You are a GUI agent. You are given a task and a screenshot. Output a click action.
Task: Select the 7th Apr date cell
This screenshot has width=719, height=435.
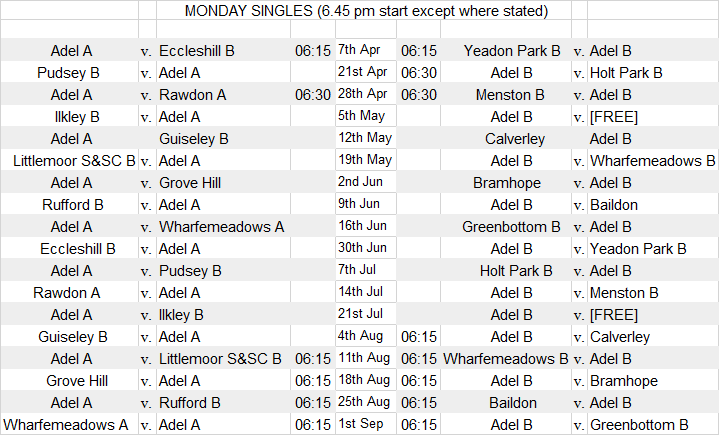pyautogui.click(x=365, y=50)
